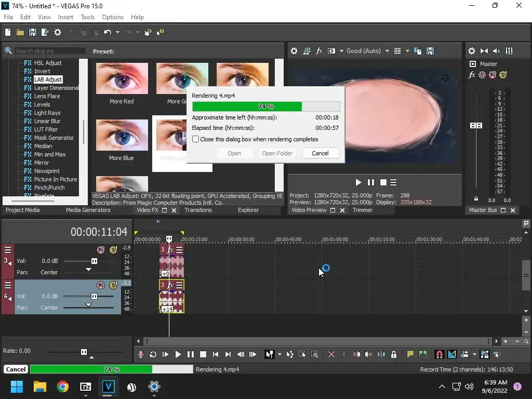Open the Tools menu
Viewport: 532px width, 399px height.
click(87, 17)
